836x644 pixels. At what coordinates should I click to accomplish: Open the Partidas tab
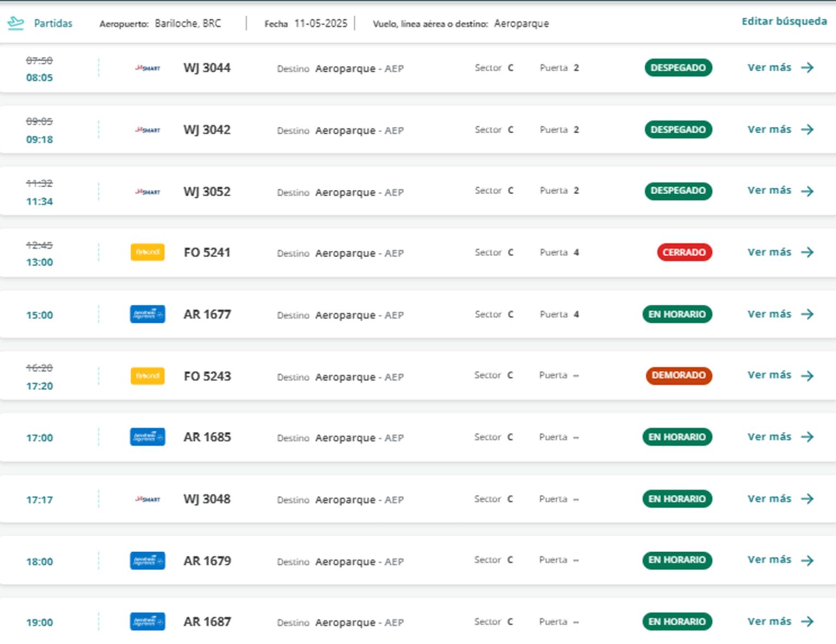(53, 23)
